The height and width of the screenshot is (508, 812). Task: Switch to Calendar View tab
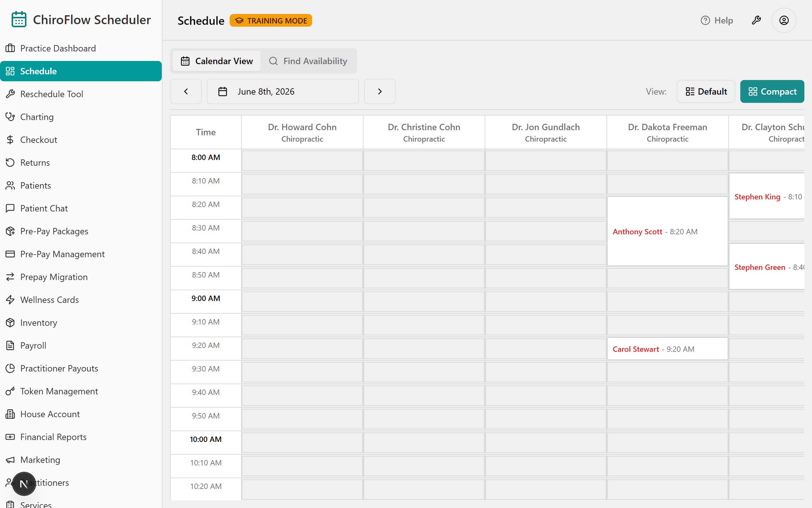[x=217, y=61]
